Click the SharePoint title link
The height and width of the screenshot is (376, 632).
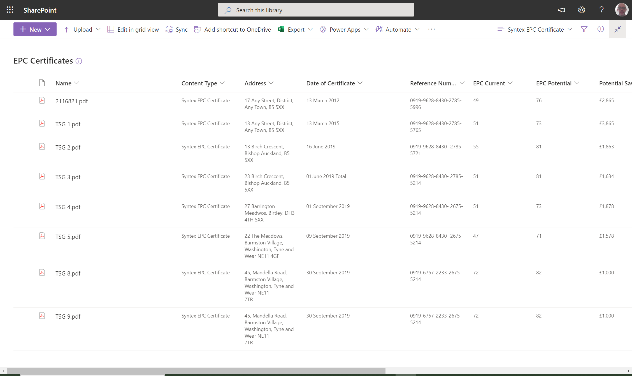point(40,10)
